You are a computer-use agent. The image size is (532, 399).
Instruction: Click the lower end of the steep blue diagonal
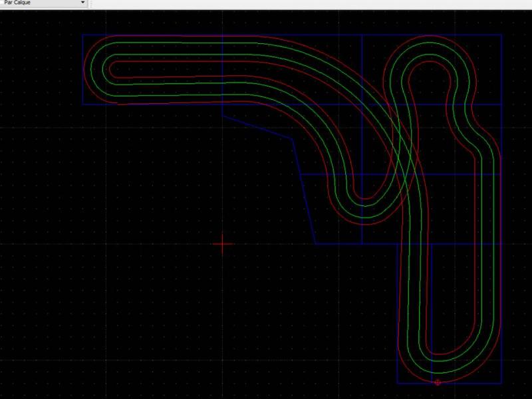coord(316,243)
